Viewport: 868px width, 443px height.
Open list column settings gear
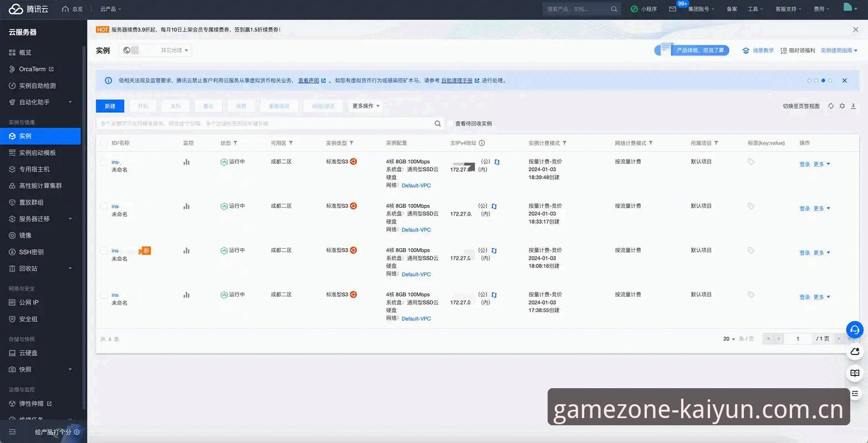(842, 106)
